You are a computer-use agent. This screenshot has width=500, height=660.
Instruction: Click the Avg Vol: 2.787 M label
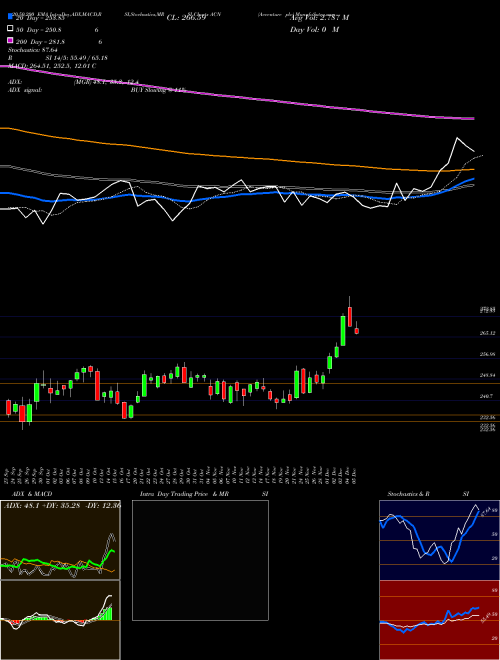(319, 18)
